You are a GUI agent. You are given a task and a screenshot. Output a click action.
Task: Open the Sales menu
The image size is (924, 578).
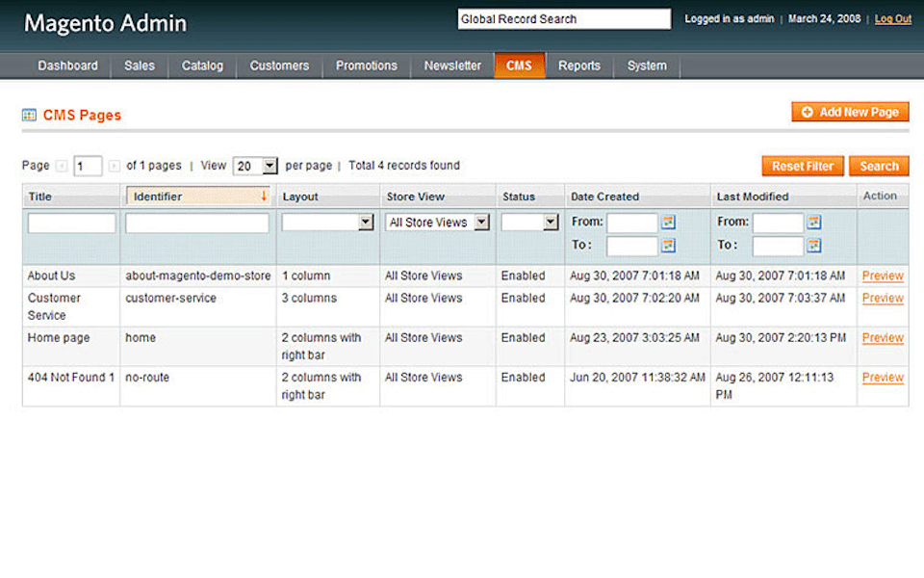(x=139, y=66)
